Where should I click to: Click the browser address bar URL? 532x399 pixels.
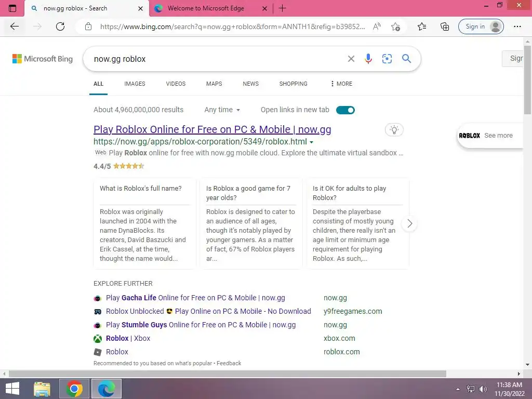[x=232, y=26]
